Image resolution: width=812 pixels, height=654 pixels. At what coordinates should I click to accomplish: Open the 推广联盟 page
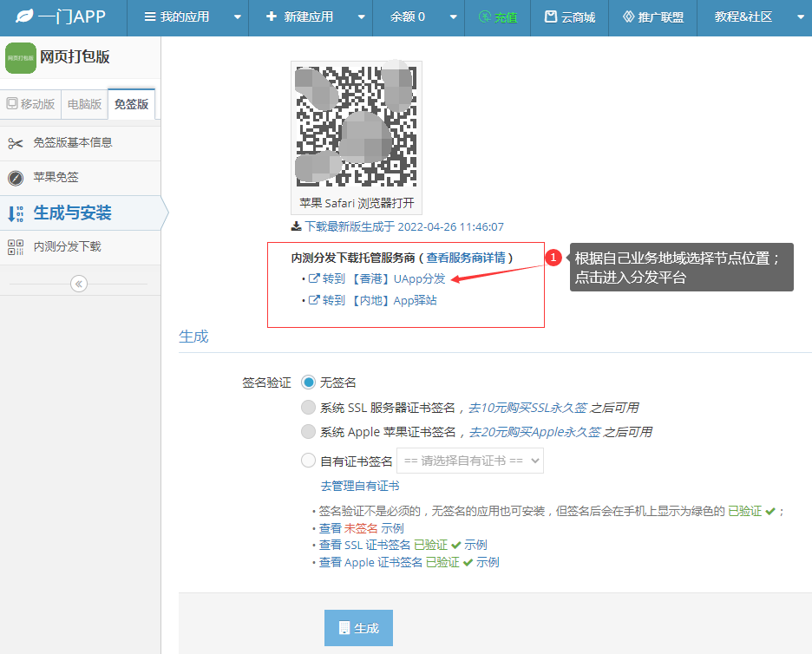652,17
